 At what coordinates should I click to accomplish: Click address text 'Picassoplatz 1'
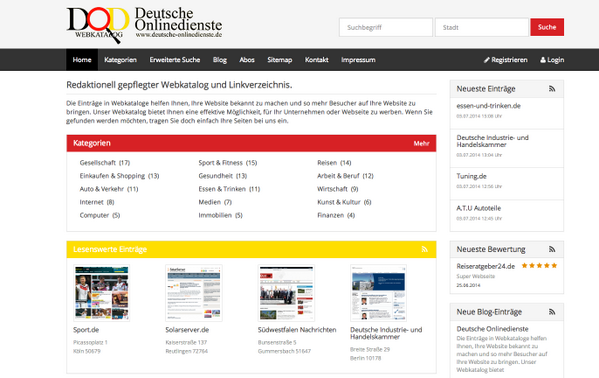tap(90, 342)
